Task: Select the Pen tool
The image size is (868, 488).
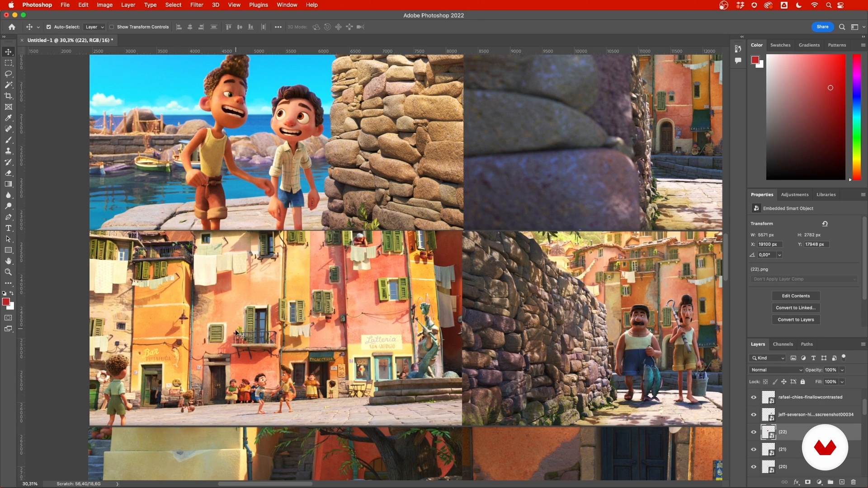Action: [x=8, y=217]
